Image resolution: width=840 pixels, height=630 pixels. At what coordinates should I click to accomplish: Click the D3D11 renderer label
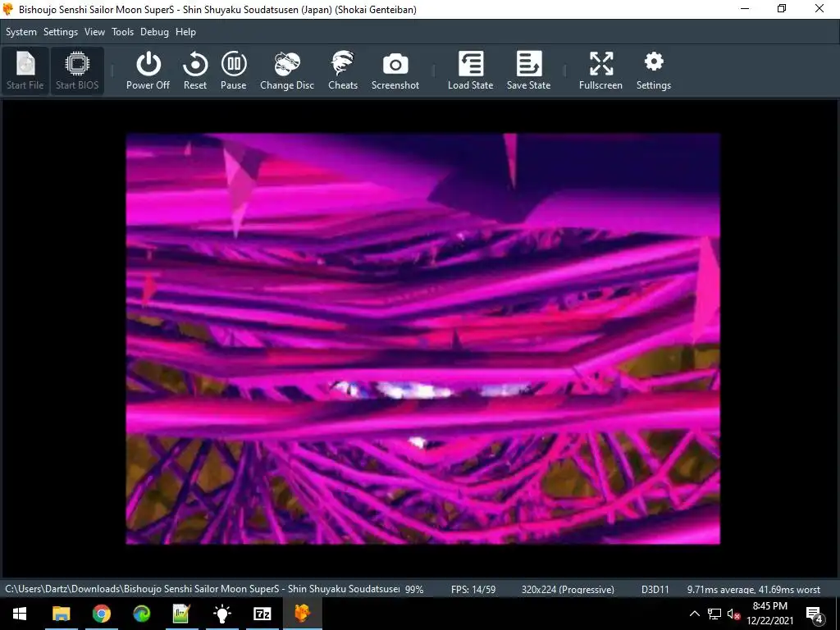pos(655,589)
